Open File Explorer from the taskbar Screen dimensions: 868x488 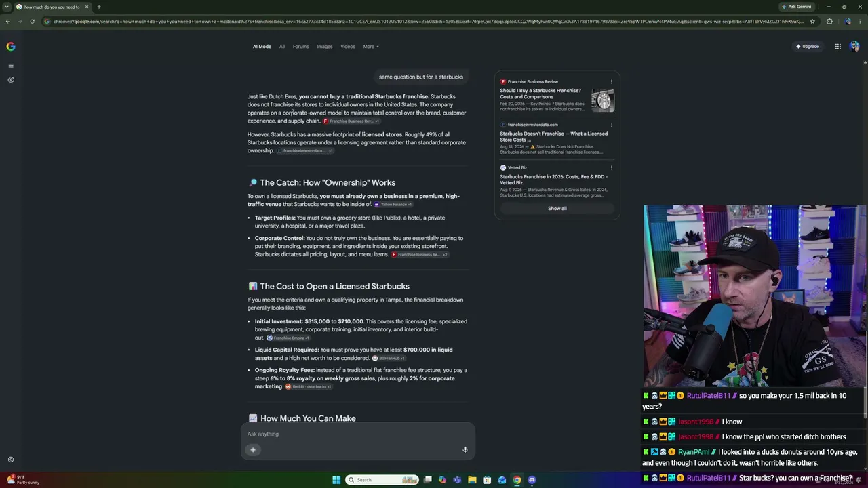pyautogui.click(x=472, y=480)
